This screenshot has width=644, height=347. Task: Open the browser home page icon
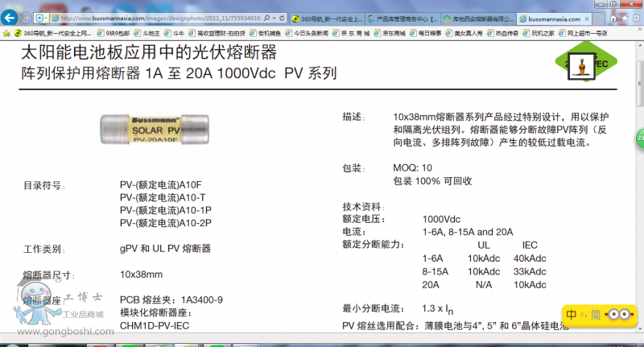[x=613, y=18]
